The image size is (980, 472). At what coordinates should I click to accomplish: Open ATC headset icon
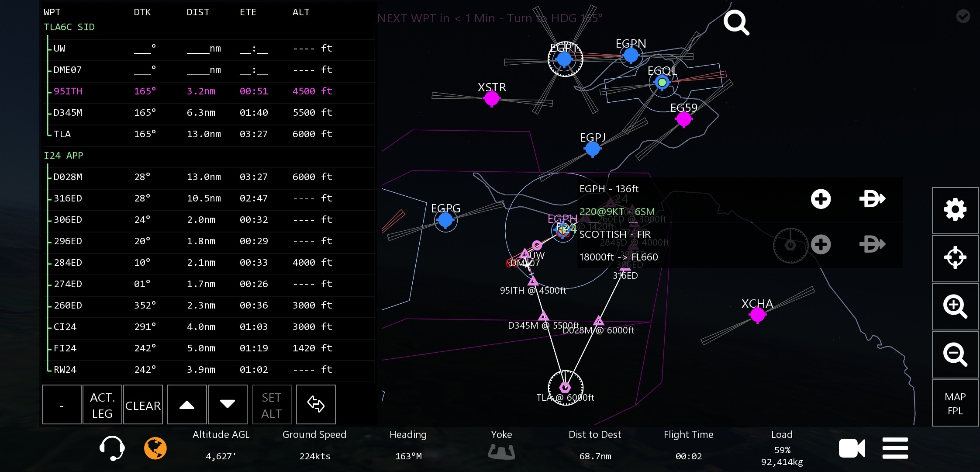click(112, 448)
